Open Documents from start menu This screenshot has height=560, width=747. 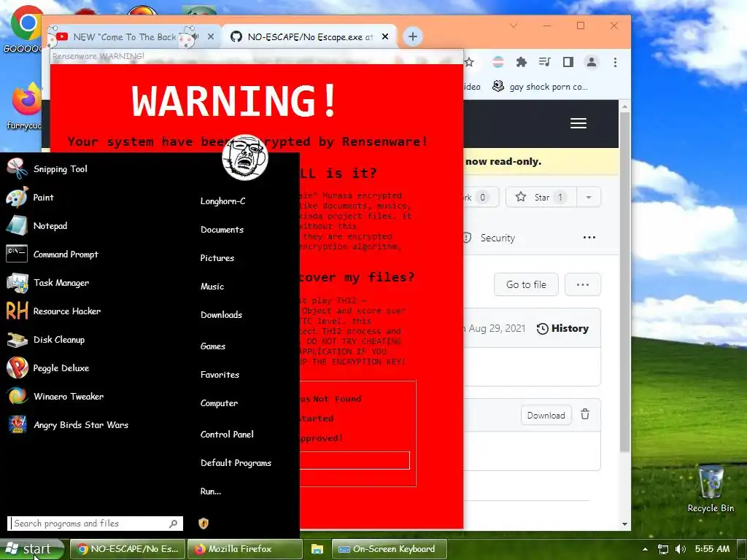(222, 230)
